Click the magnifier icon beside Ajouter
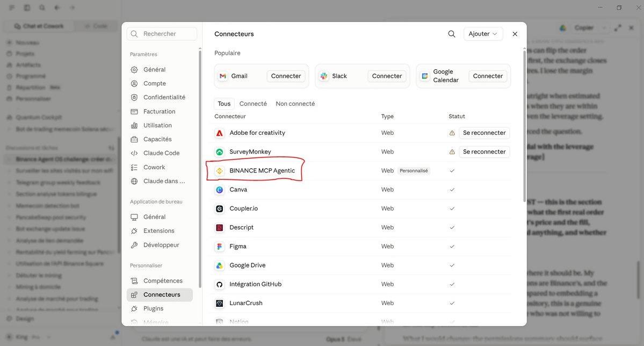Screen dimensions: 644x346 tap(451, 34)
